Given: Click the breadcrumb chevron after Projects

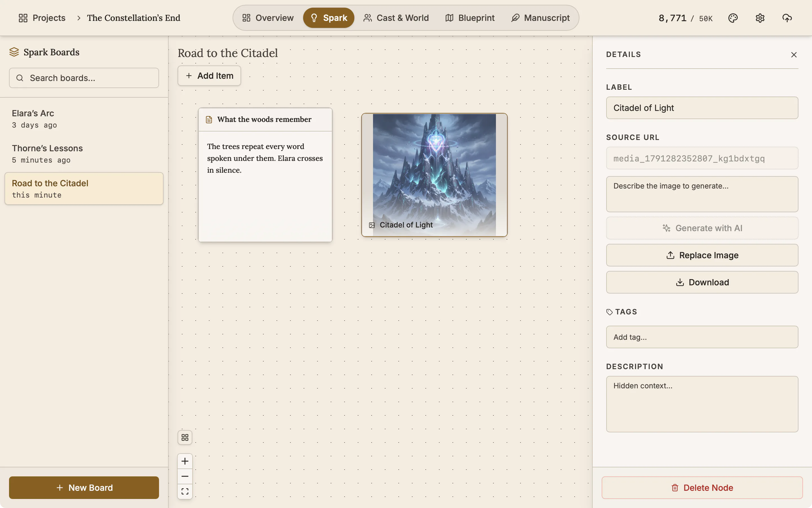Looking at the screenshot, I should click(79, 18).
